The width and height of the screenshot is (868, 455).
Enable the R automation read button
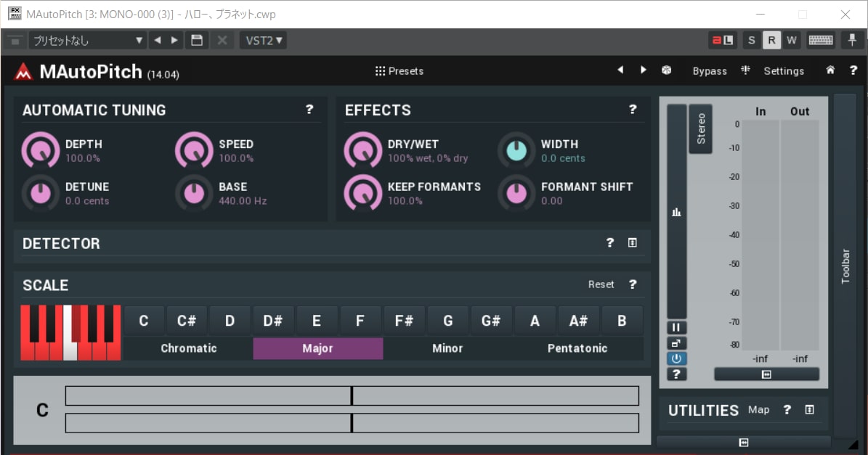click(771, 41)
